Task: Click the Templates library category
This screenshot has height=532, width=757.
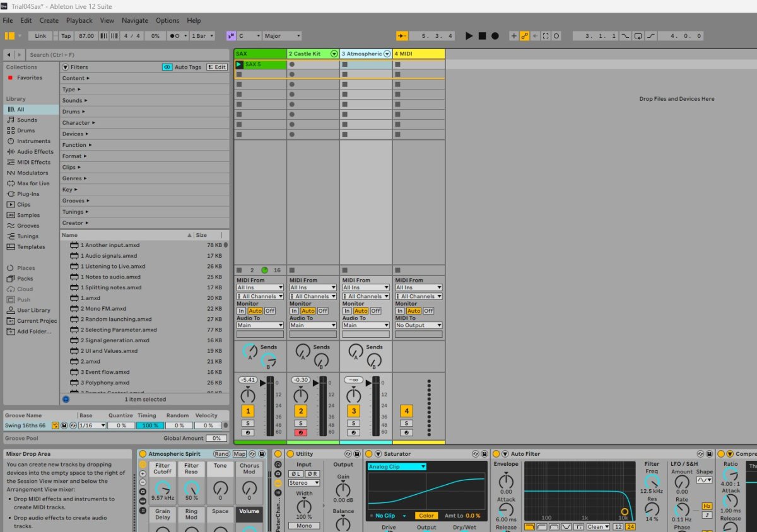Action: pos(31,247)
